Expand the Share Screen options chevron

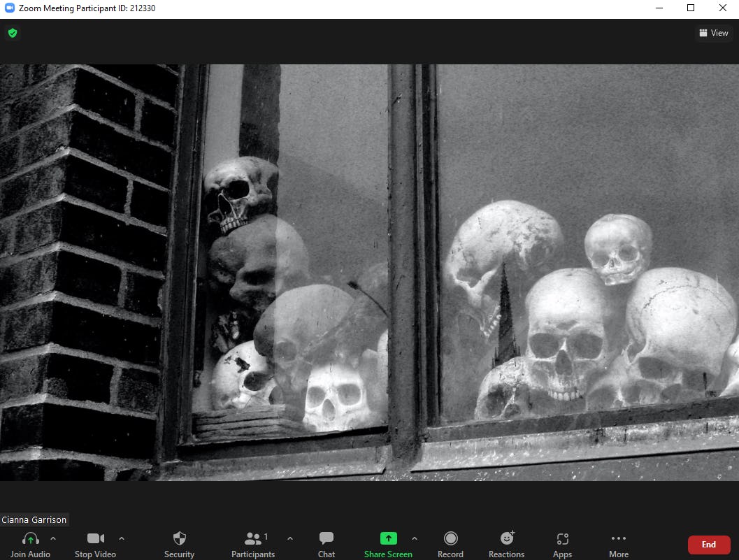point(415,539)
